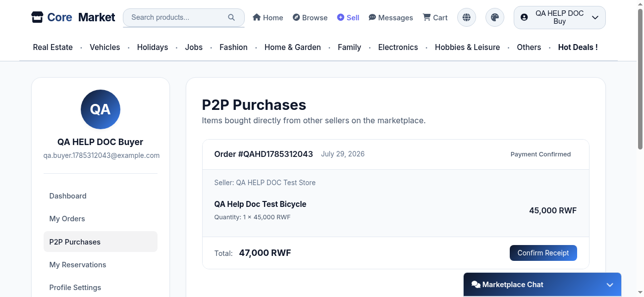644x297 pixels.
Task: Select Dashboard in the sidebar
Action: click(101, 196)
